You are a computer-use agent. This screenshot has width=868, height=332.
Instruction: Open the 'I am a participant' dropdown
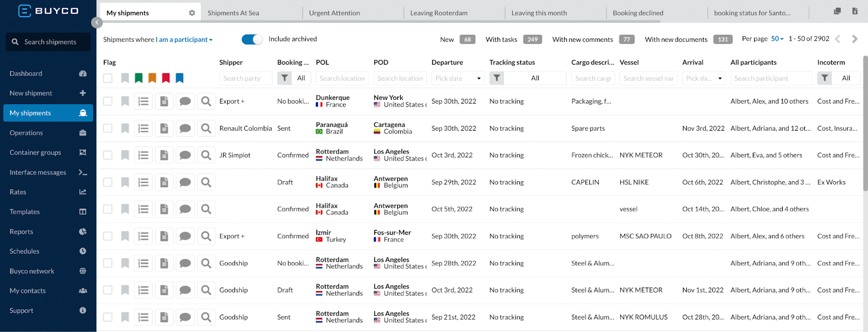tap(184, 40)
